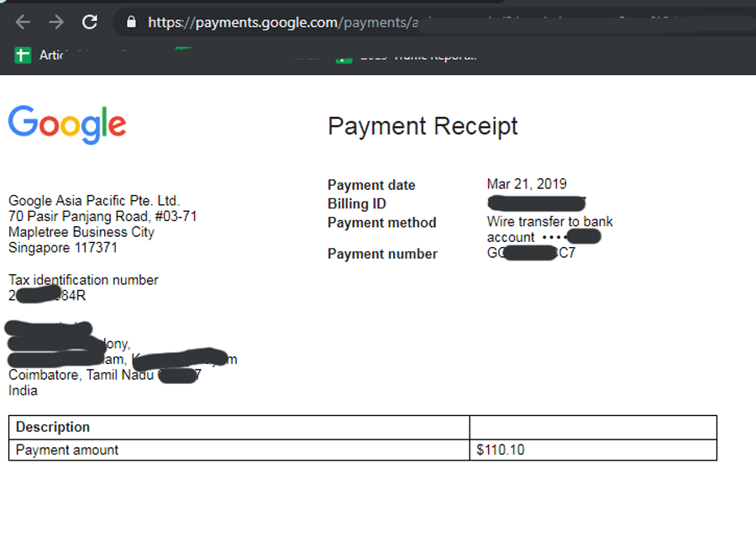The height and width of the screenshot is (537, 756).
Task: Click the Payment amount table cell
Action: [239, 450]
